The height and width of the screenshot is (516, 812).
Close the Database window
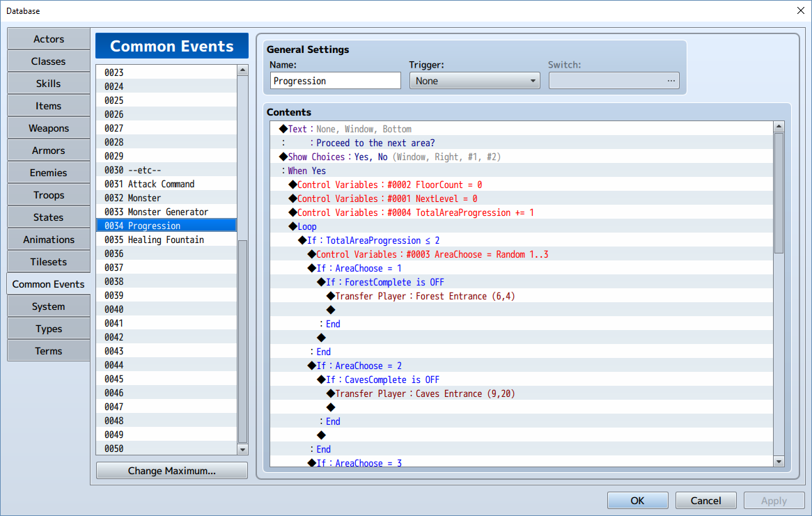click(800, 10)
